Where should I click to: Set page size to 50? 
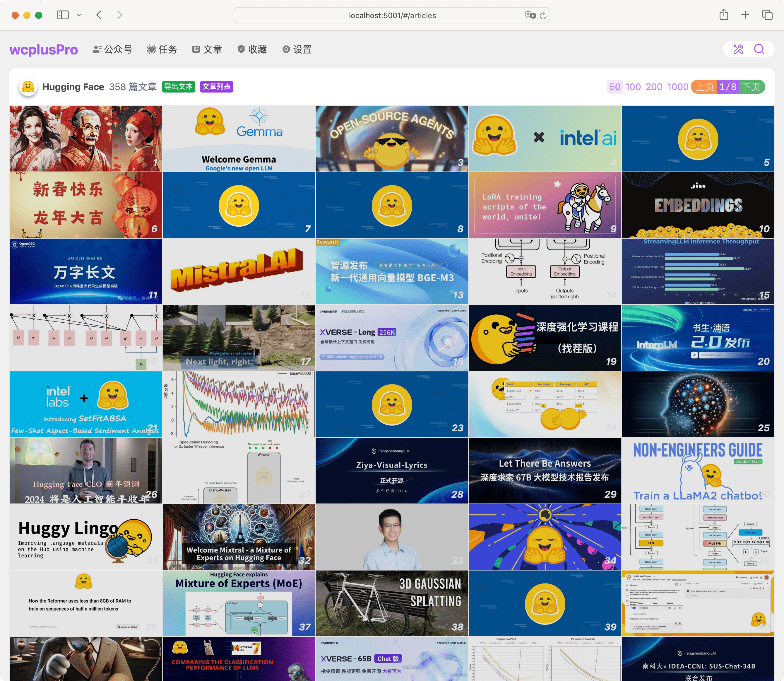pos(614,87)
